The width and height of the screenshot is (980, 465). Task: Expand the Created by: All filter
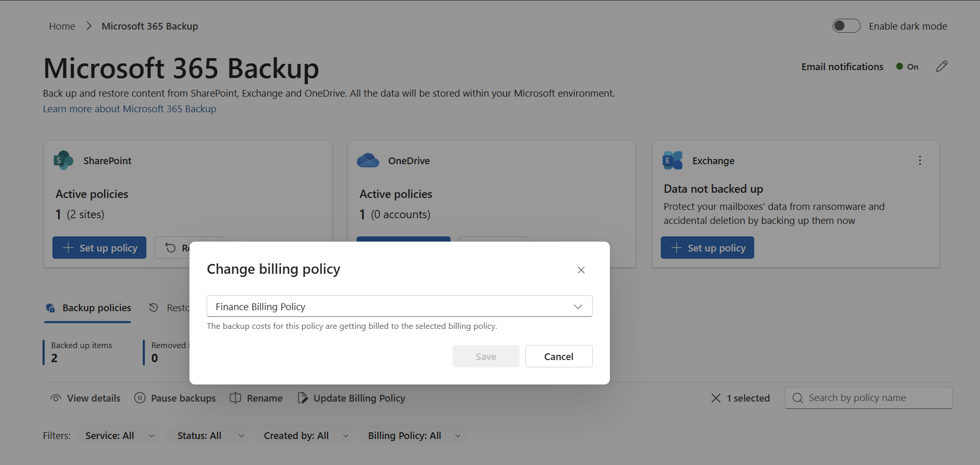305,435
